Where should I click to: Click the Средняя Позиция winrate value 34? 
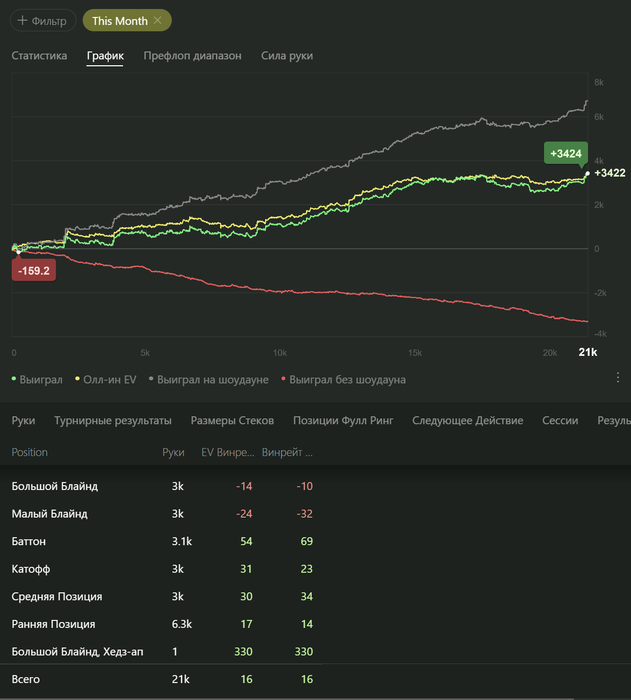306,597
